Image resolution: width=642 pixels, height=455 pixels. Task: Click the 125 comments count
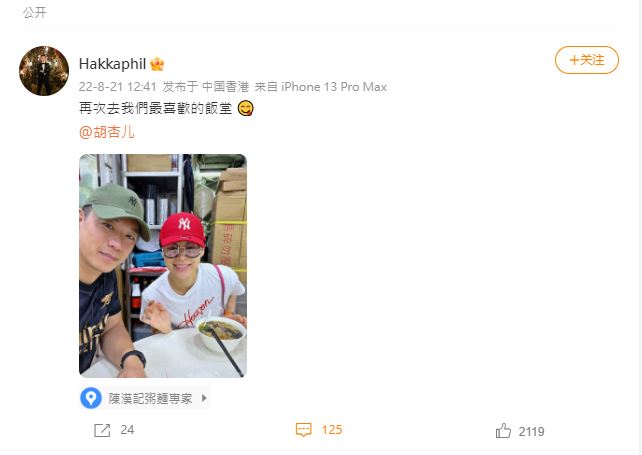click(x=332, y=430)
